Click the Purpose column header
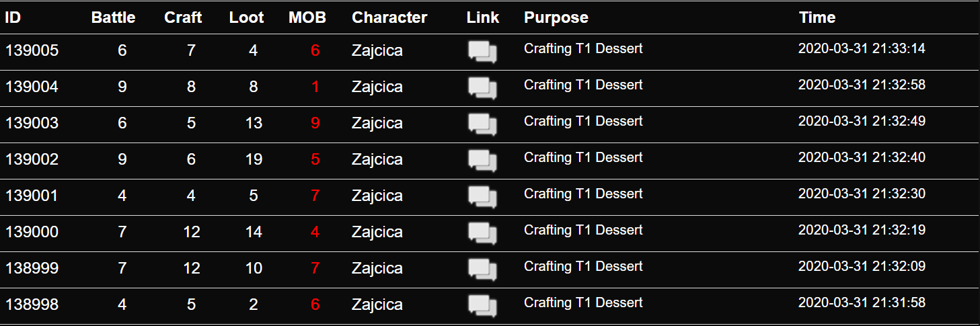Image resolution: width=980 pixels, height=326 pixels. 556,17
